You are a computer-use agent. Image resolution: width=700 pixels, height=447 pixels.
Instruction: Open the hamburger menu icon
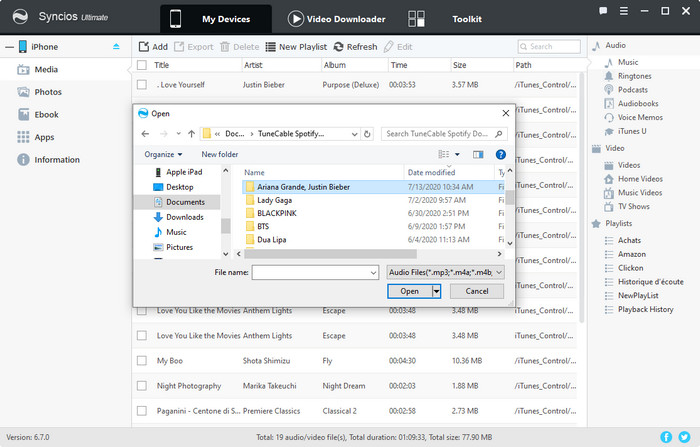click(624, 11)
